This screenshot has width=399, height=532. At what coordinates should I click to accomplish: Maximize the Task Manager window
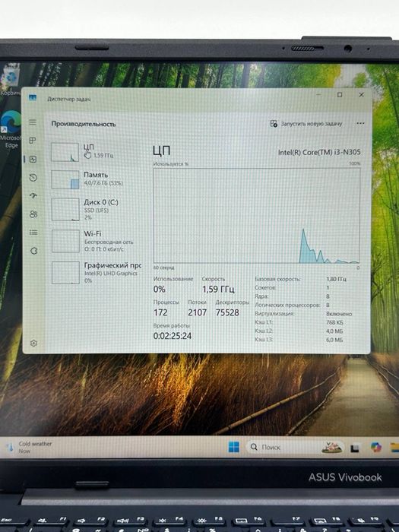(x=340, y=95)
